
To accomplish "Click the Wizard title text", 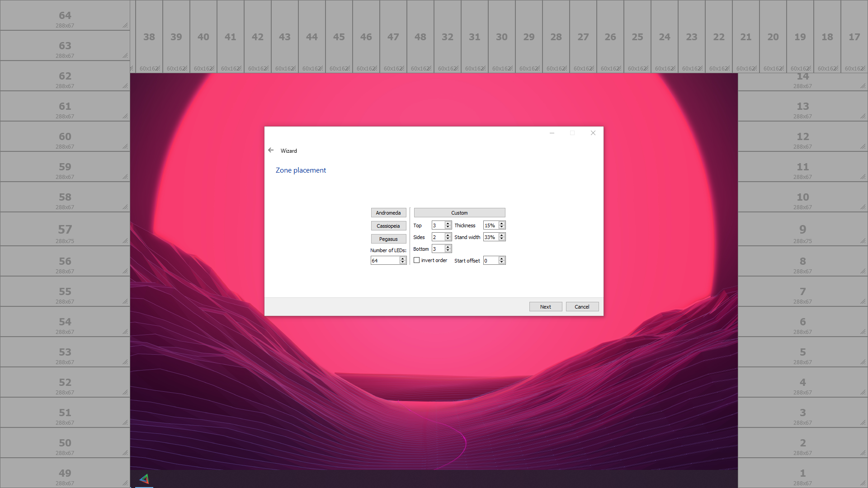I will (x=288, y=151).
